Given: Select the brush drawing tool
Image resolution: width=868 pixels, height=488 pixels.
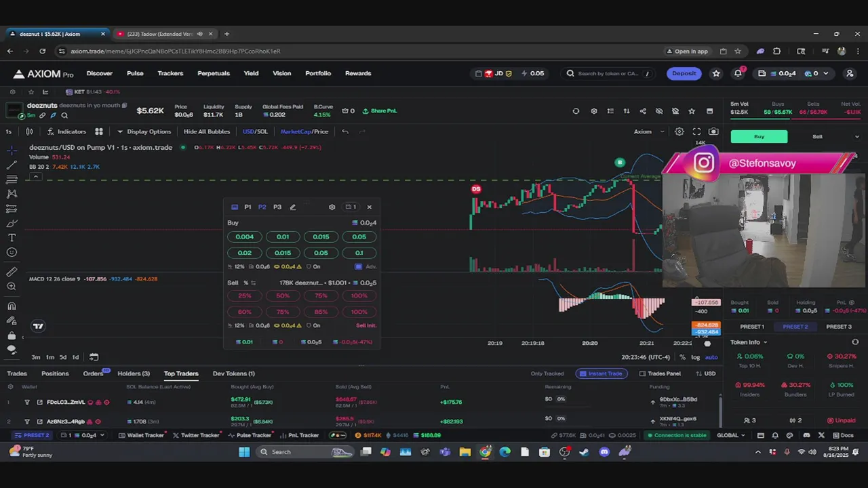Looking at the screenshot, I should pyautogui.click(x=12, y=223).
